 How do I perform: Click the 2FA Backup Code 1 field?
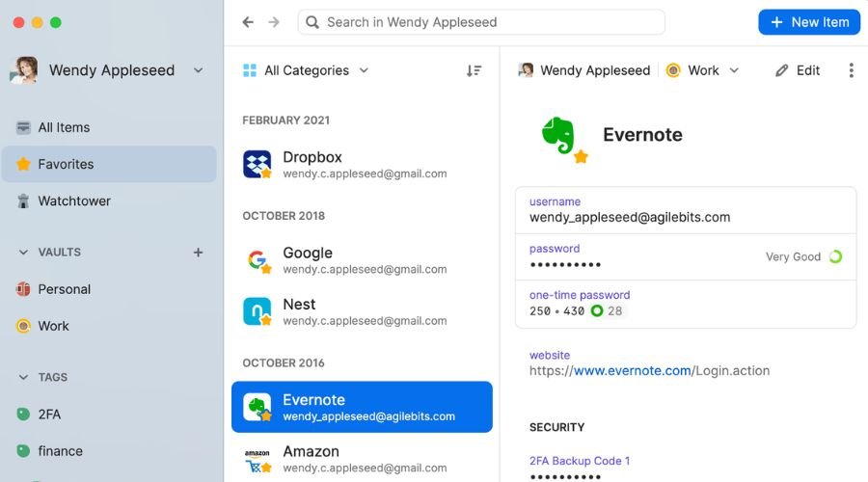(686, 468)
